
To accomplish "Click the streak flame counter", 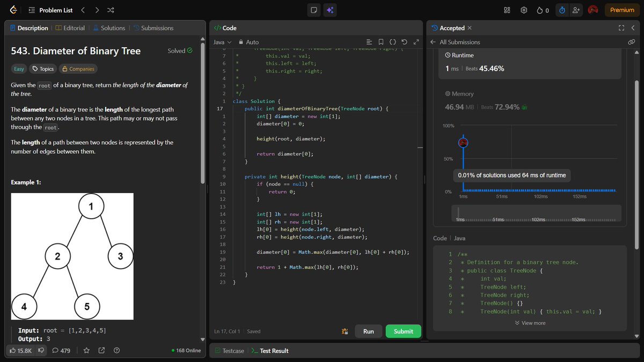I will coord(543,10).
